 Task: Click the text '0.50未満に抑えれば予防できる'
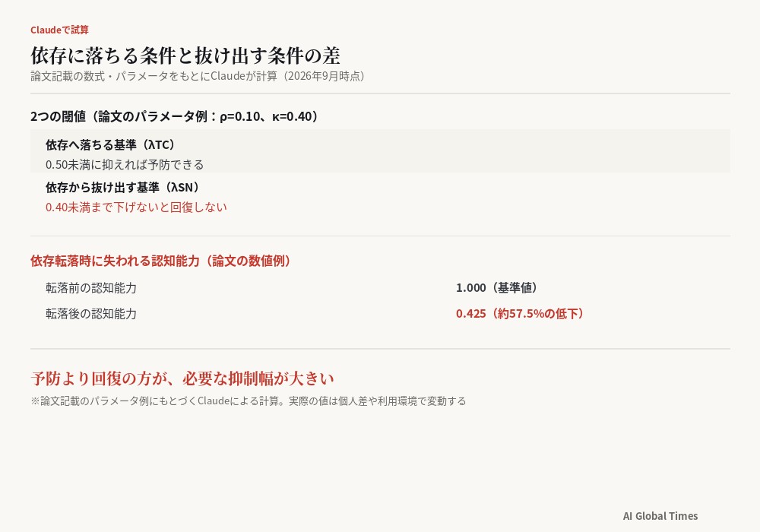tap(125, 165)
